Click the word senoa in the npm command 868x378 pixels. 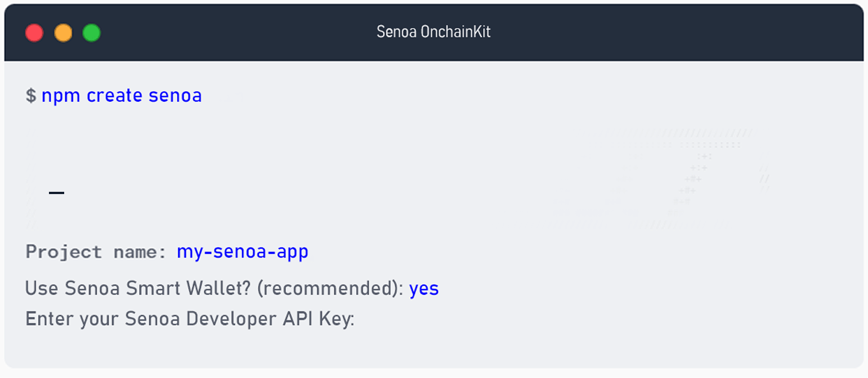coord(175,96)
